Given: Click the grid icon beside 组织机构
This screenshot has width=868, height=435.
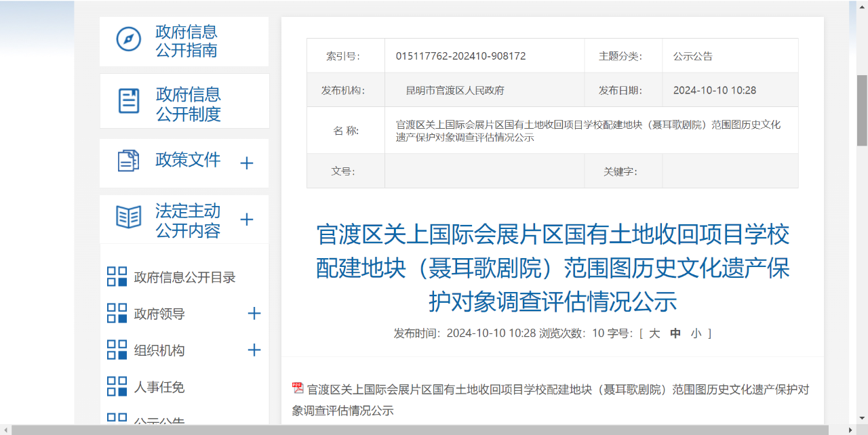Looking at the screenshot, I should coord(117,350).
